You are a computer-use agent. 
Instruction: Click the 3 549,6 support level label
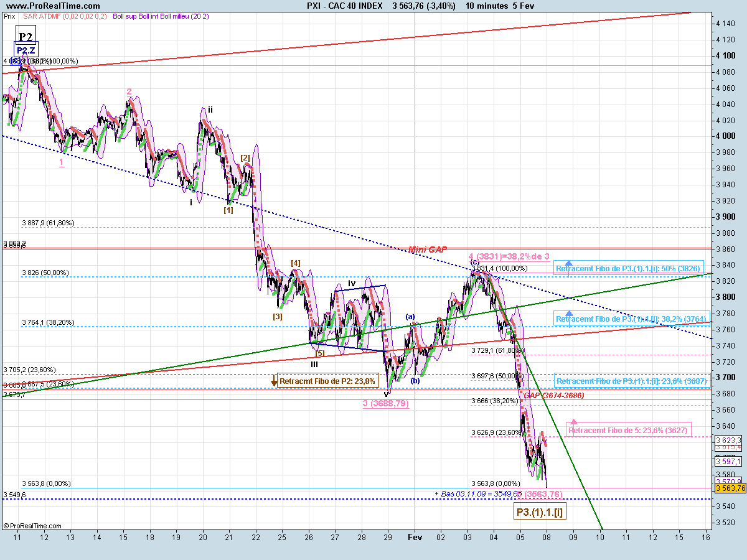pyautogui.click(x=14, y=495)
